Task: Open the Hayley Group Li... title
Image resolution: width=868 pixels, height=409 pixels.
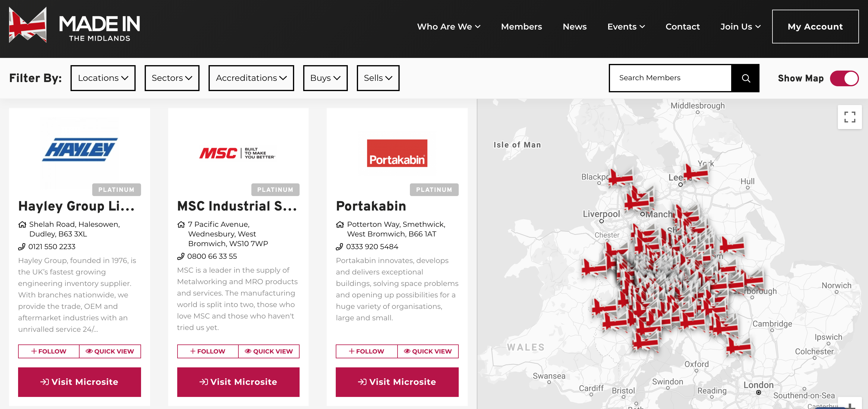Action: click(x=77, y=206)
